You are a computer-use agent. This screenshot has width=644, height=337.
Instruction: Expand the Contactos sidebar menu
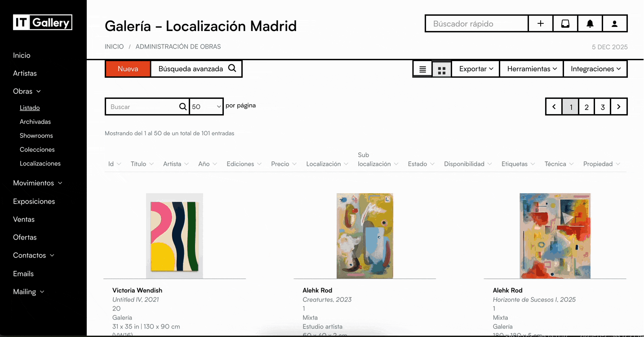click(x=34, y=255)
